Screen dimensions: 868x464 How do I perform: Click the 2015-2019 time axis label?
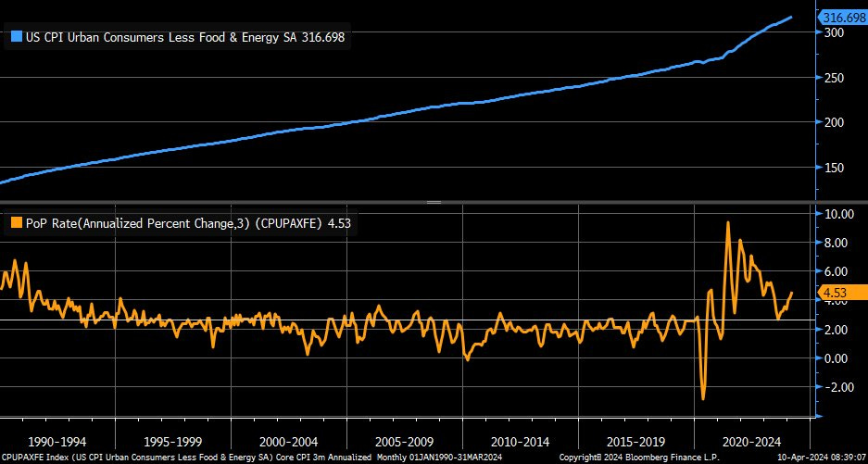point(636,441)
